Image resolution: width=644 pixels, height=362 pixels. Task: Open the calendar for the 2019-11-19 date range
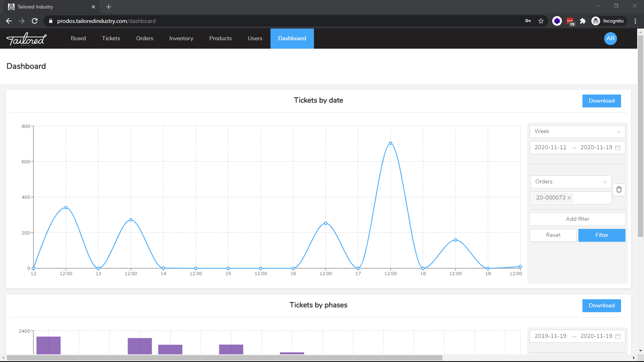click(618, 336)
